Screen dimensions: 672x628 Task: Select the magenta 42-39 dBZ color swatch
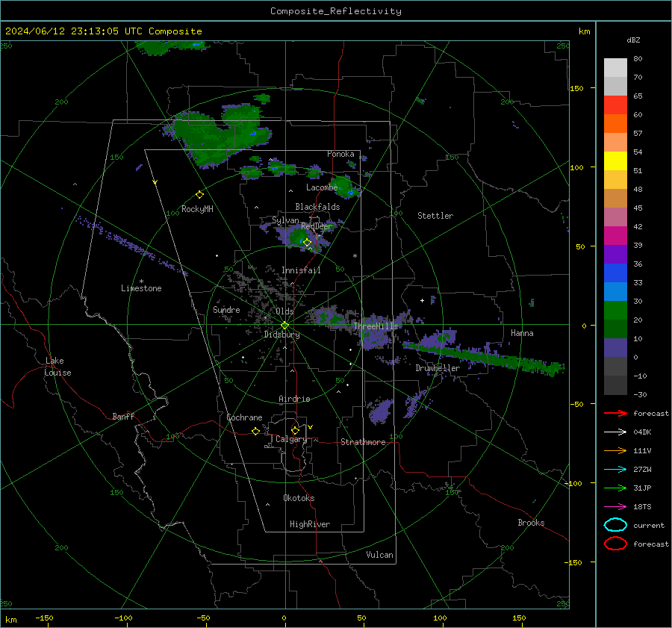tap(615, 236)
